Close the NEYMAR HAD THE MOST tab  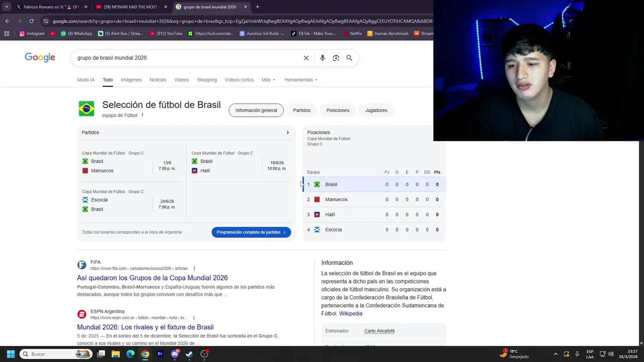[166, 7]
